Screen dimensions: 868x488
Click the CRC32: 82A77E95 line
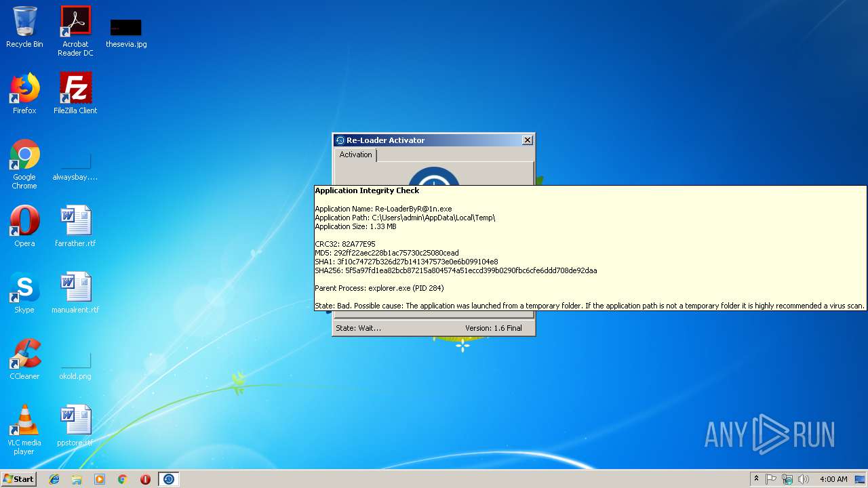click(345, 244)
